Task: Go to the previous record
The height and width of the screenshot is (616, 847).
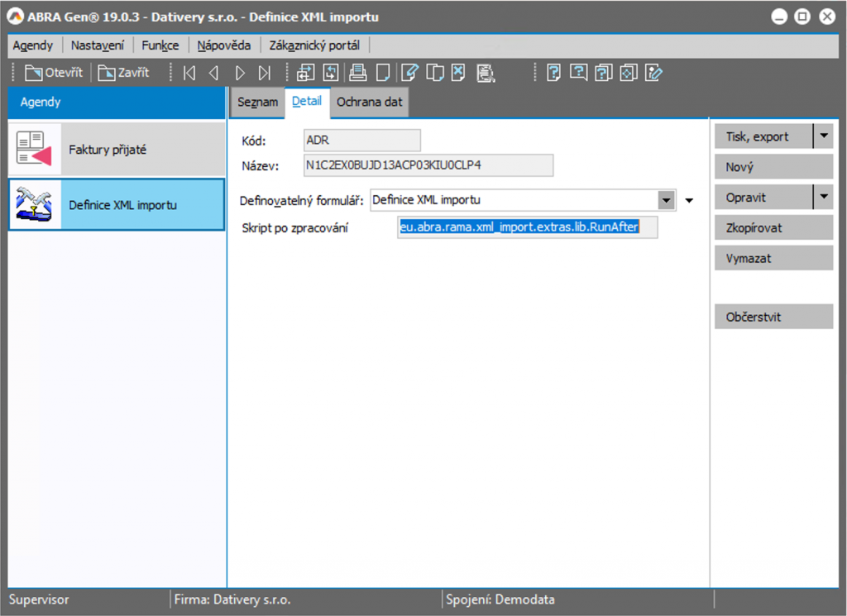Action: (x=214, y=72)
